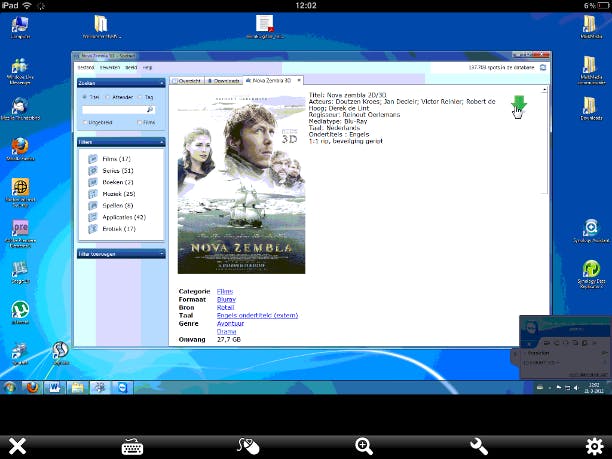This screenshot has height=459, width=612.
Task: Open the Muziek (25) filter
Action: [112, 194]
